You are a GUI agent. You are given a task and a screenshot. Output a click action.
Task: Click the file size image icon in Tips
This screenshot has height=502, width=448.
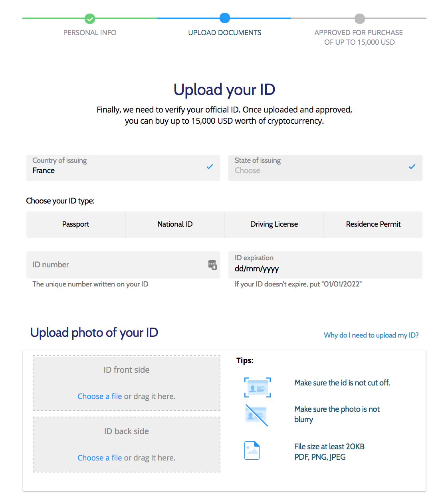(x=252, y=450)
